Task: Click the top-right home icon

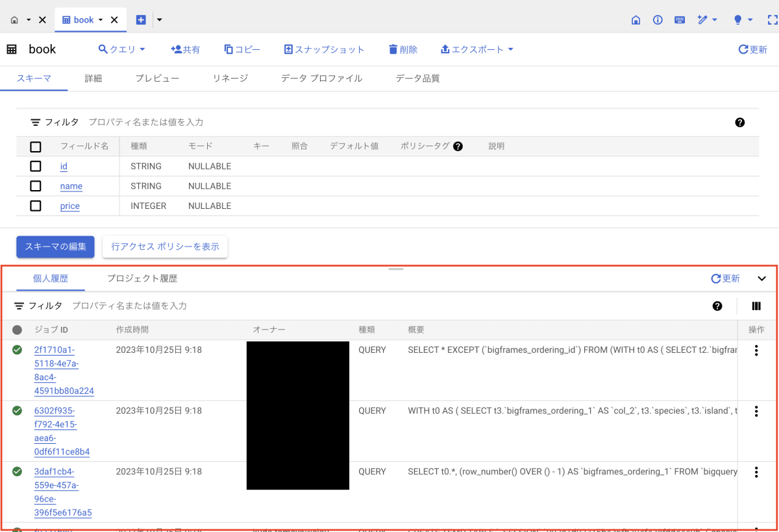Action: click(636, 20)
